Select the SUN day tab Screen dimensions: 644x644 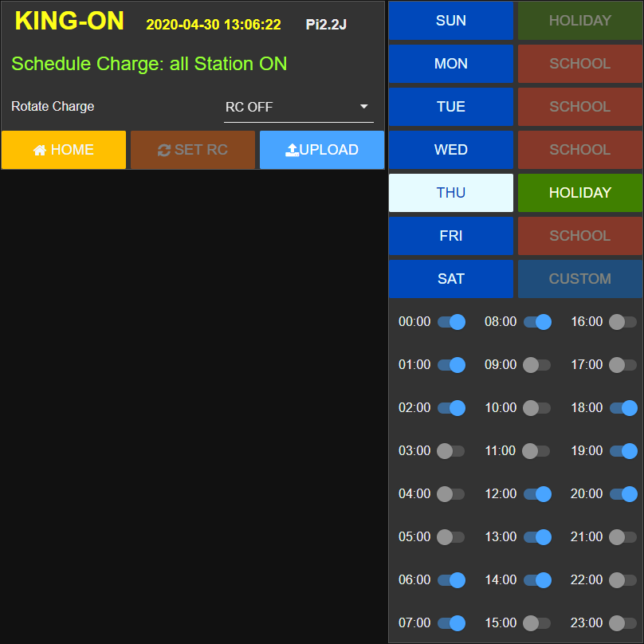pyautogui.click(x=451, y=21)
